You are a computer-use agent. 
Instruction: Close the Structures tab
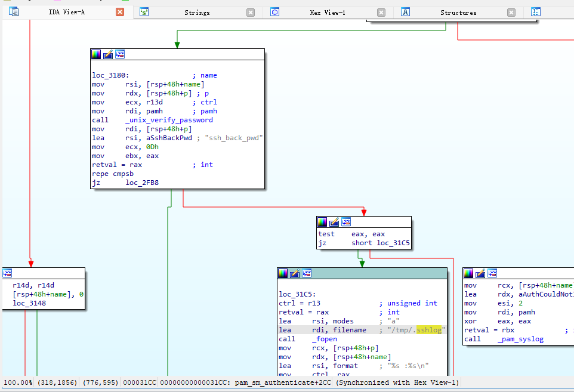point(511,13)
